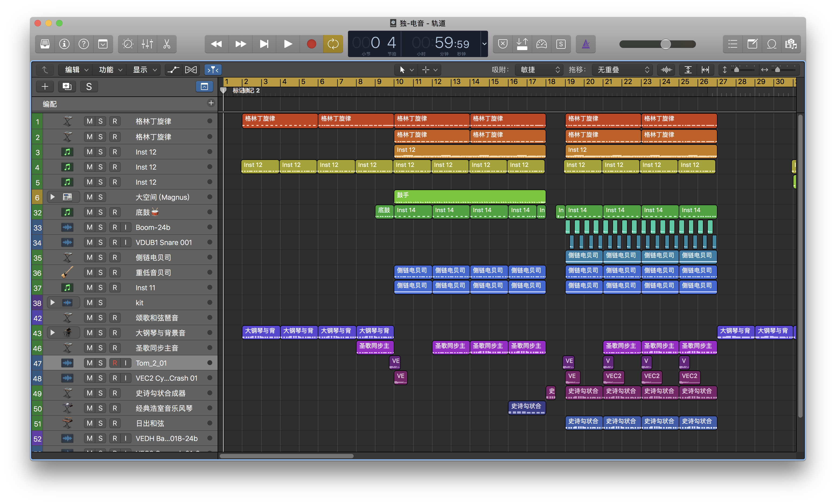Open the Note Pad icon

(752, 44)
